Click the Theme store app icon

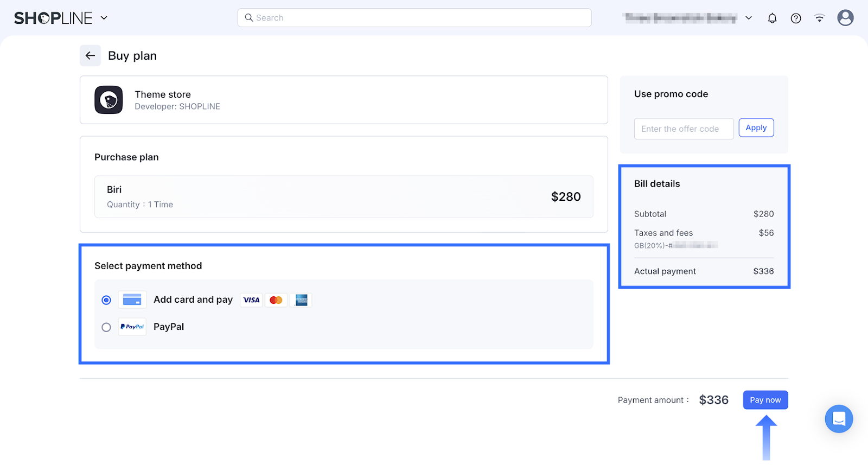click(x=108, y=100)
